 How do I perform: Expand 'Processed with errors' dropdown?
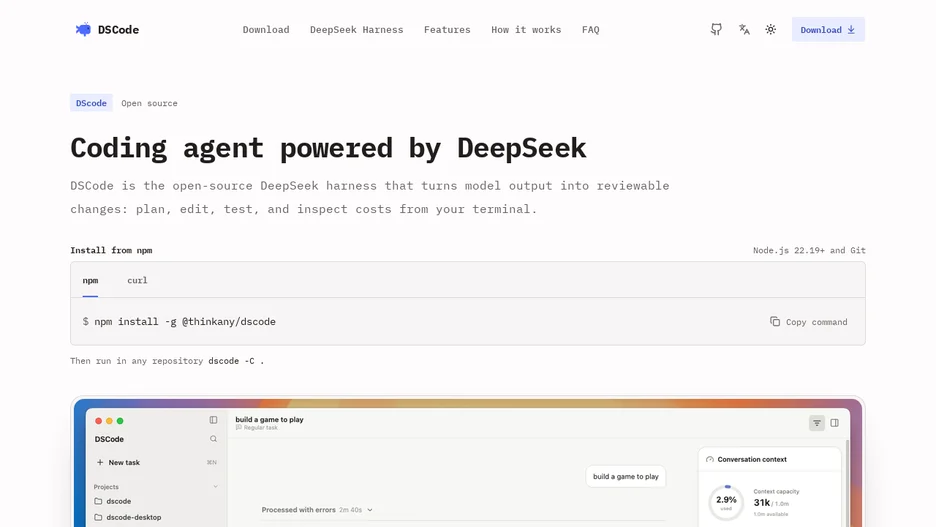[x=317, y=510]
